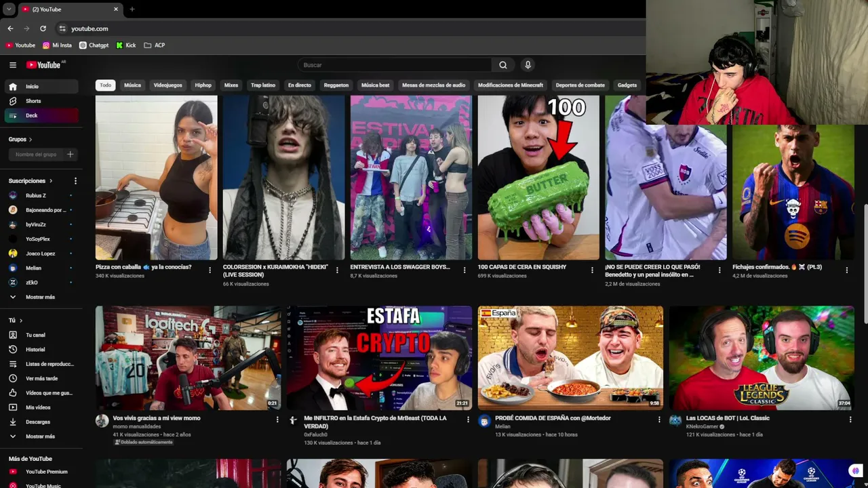The height and width of the screenshot is (488, 868).
Task: Play the League of Legends Classic thumbnail
Action: click(762, 358)
